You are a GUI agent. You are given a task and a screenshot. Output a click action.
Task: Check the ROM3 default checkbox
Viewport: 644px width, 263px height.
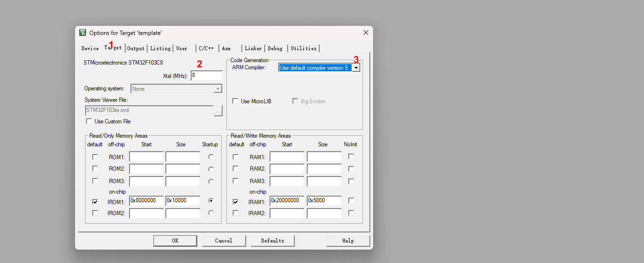pyautogui.click(x=95, y=181)
